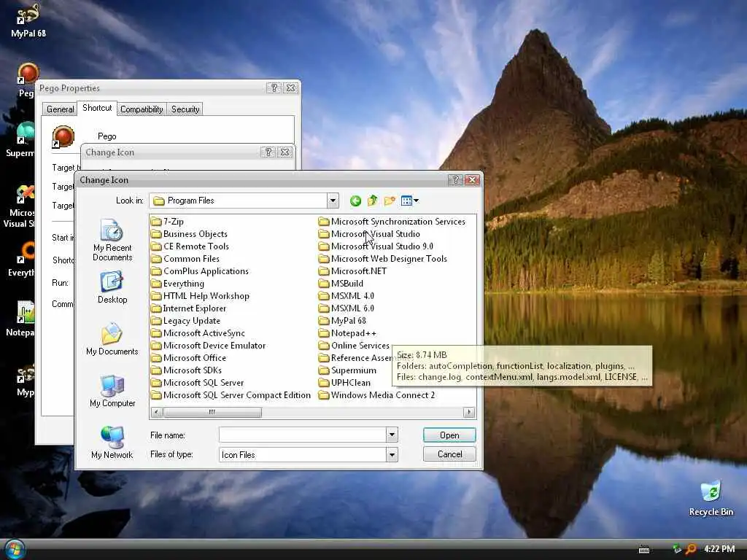The image size is (747, 560).
Task: Select the UPHClean folder
Action: [344, 382]
